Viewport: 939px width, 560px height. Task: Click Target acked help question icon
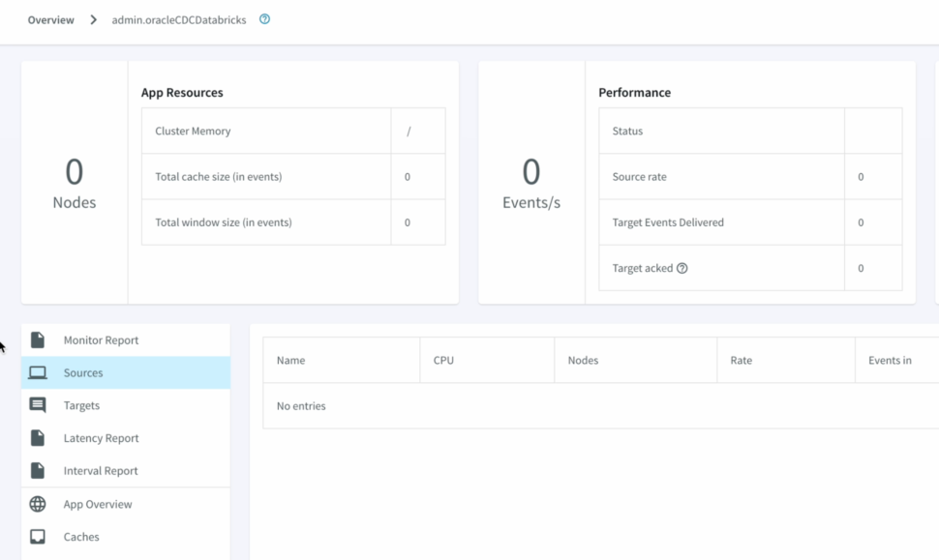coord(682,269)
